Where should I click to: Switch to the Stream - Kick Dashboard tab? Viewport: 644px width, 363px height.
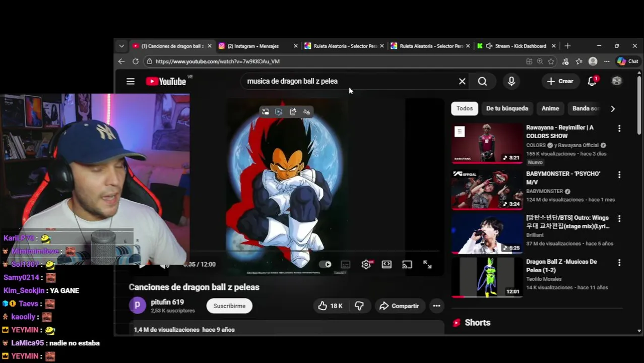(x=516, y=46)
